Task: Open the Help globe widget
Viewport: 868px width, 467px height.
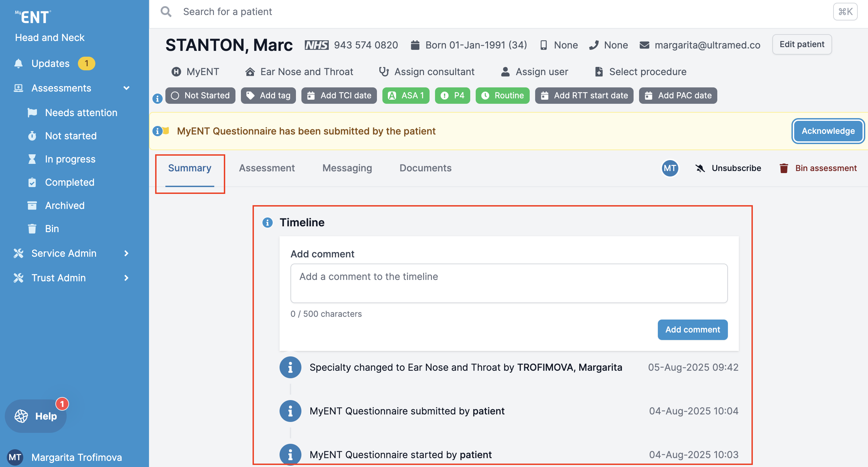Action: 36,416
